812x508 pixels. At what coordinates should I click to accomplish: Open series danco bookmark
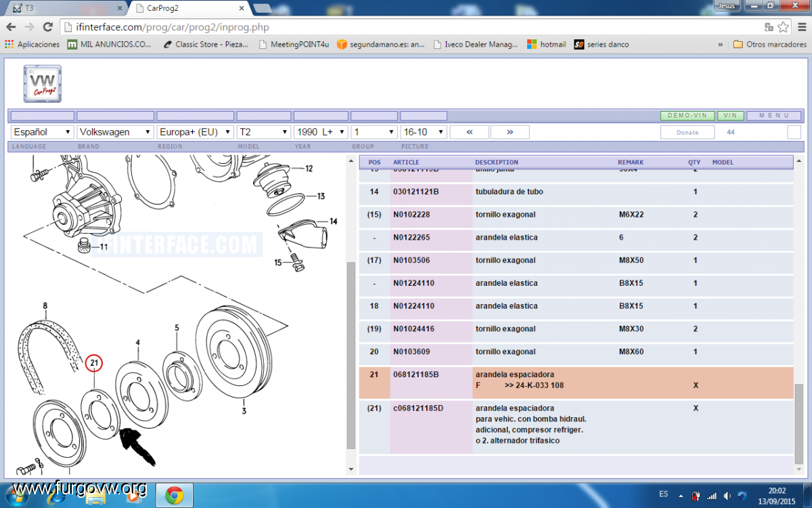coord(602,44)
